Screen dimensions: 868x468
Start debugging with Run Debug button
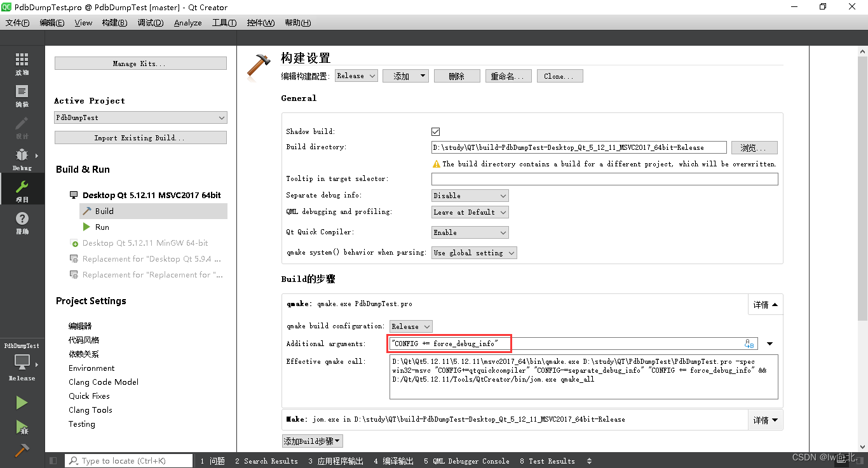(x=22, y=427)
